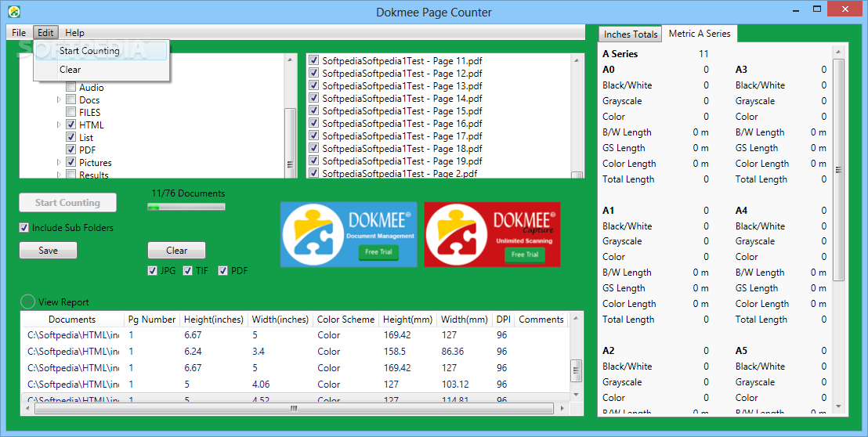Uncheck the JPG file type checkbox
Viewport: 868px width, 437px height.
pos(153,270)
